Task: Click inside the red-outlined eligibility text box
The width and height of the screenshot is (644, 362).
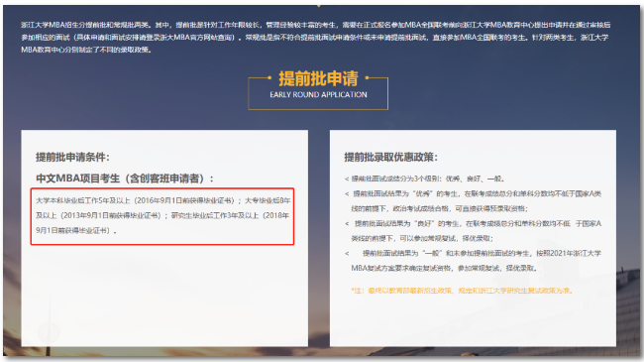Action: pos(162,216)
